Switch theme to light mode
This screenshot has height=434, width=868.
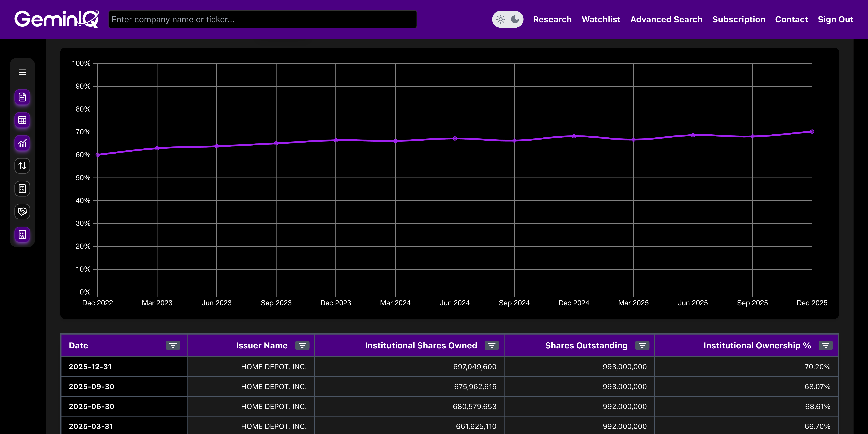(x=501, y=19)
